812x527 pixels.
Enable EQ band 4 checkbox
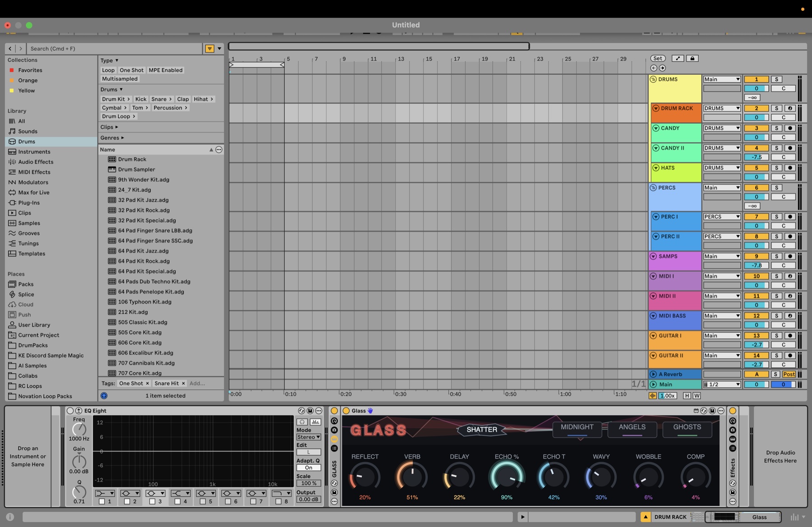[x=178, y=501]
